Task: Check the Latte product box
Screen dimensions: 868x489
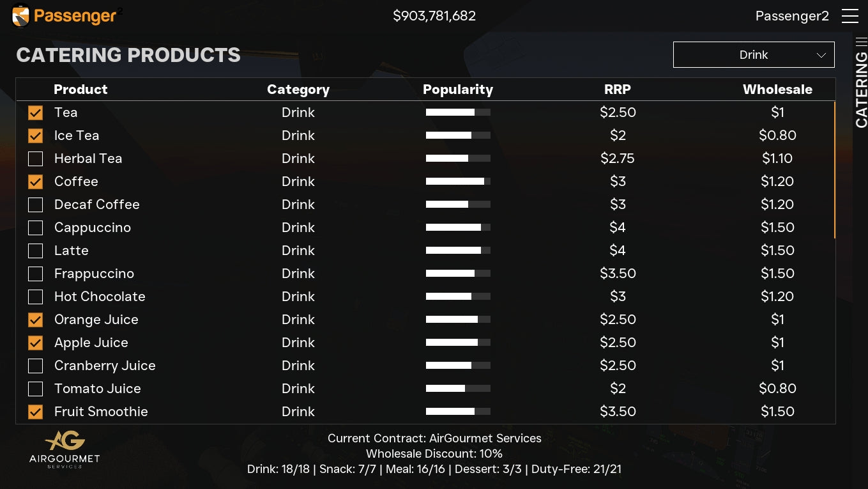Action: [x=36, y=251]
